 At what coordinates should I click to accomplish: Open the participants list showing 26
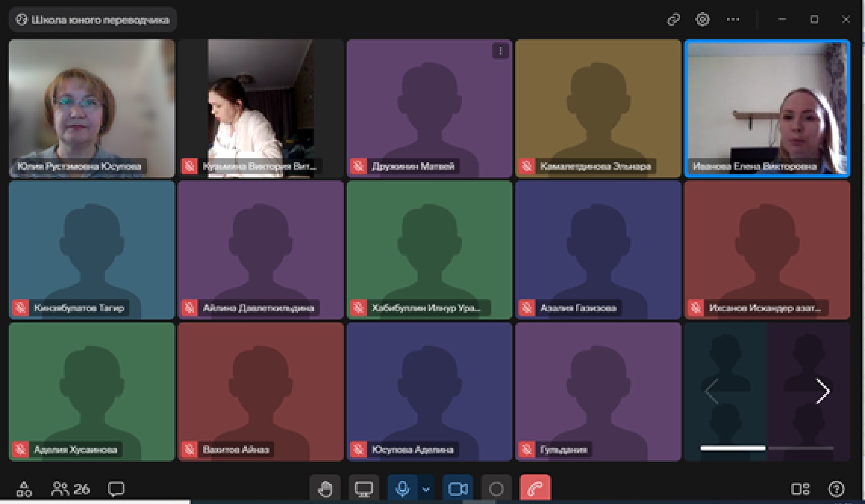click(x=71, y=488)
